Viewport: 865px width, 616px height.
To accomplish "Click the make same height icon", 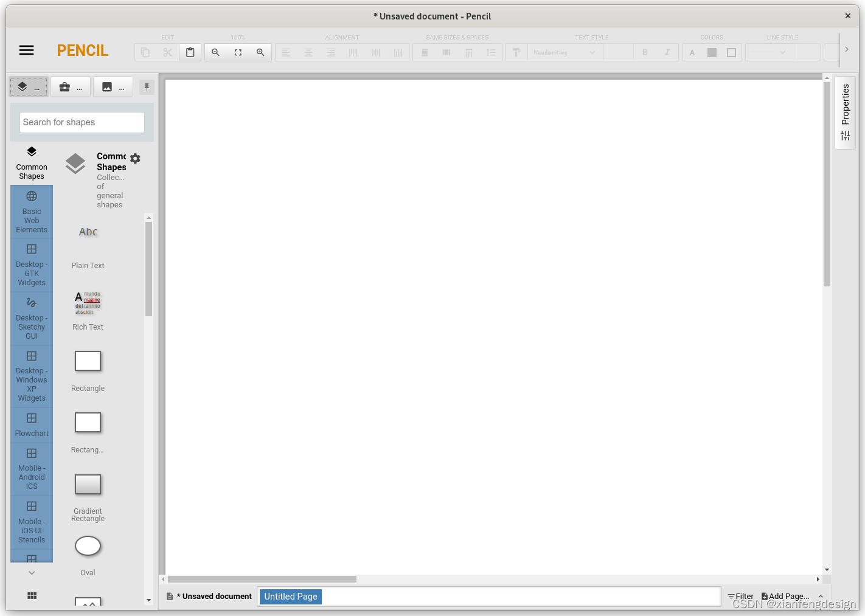I will (446, 52).
